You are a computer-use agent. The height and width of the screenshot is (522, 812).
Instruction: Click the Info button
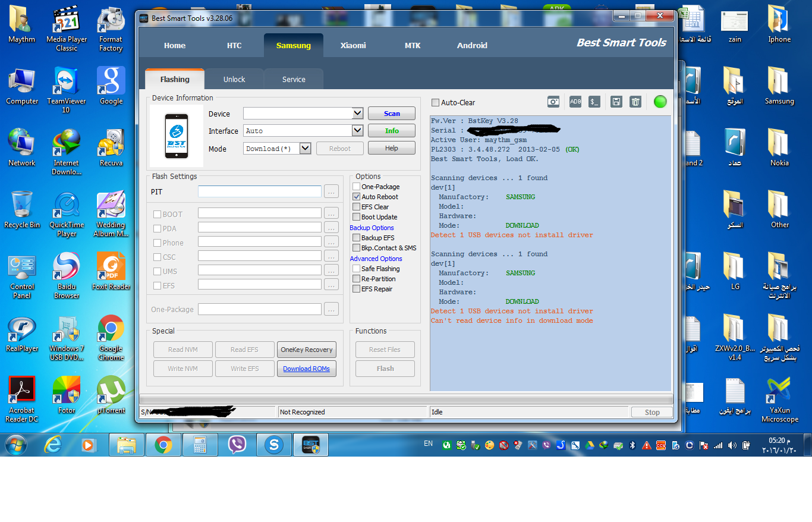[392, 131]
